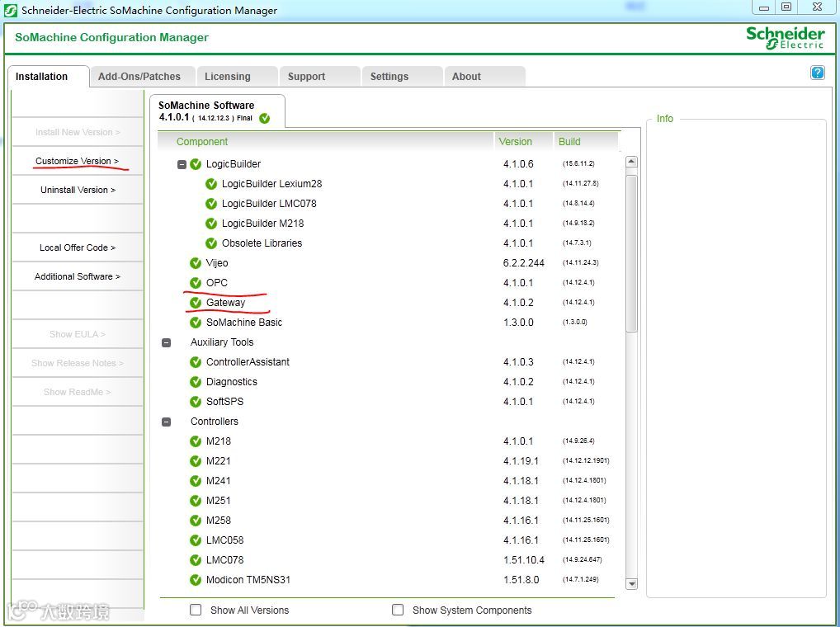
Task: Click Show EULA in the sidebar
Action: pyautogui.click(x=78, y=334)
